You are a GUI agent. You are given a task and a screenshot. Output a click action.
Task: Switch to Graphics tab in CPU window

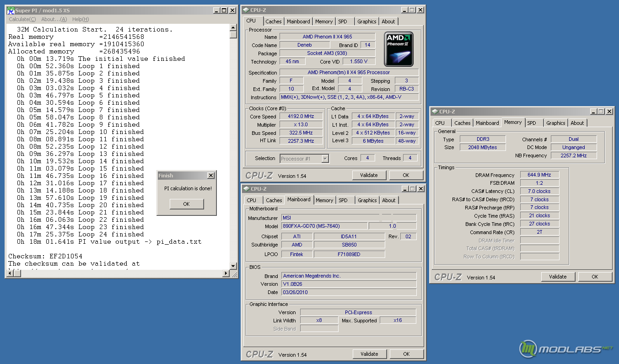(x=367, y=21)
